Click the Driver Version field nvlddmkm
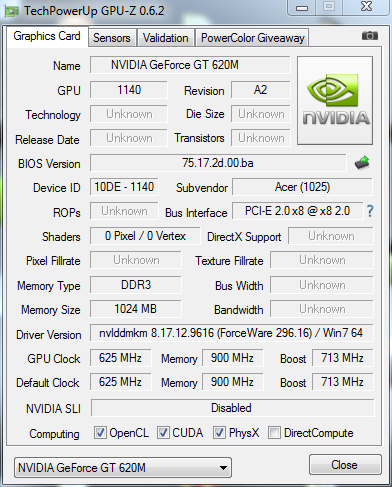392x487 pixels. click(x=232, y=333)
